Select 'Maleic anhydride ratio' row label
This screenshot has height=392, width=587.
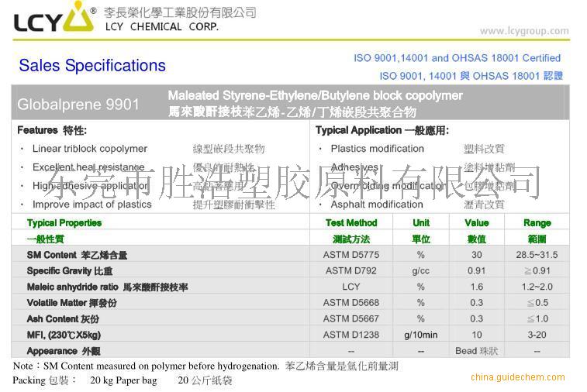(107, 287)
